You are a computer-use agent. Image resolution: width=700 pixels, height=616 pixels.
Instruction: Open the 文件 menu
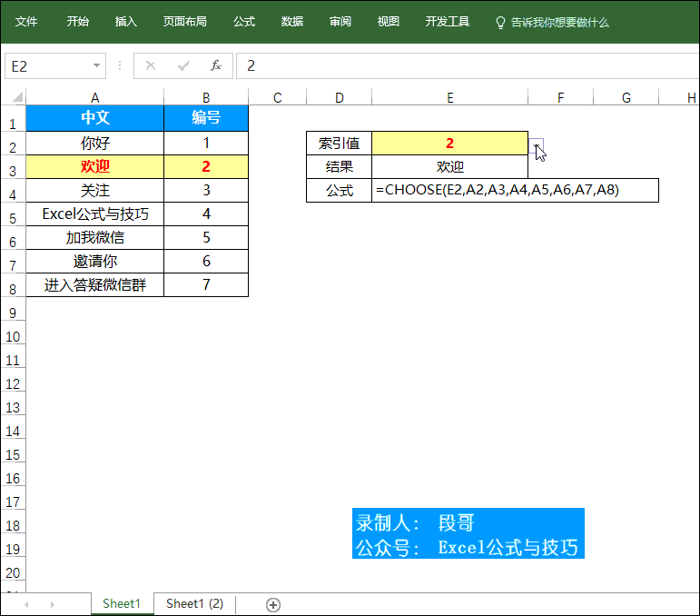click(x=26, y=22)
